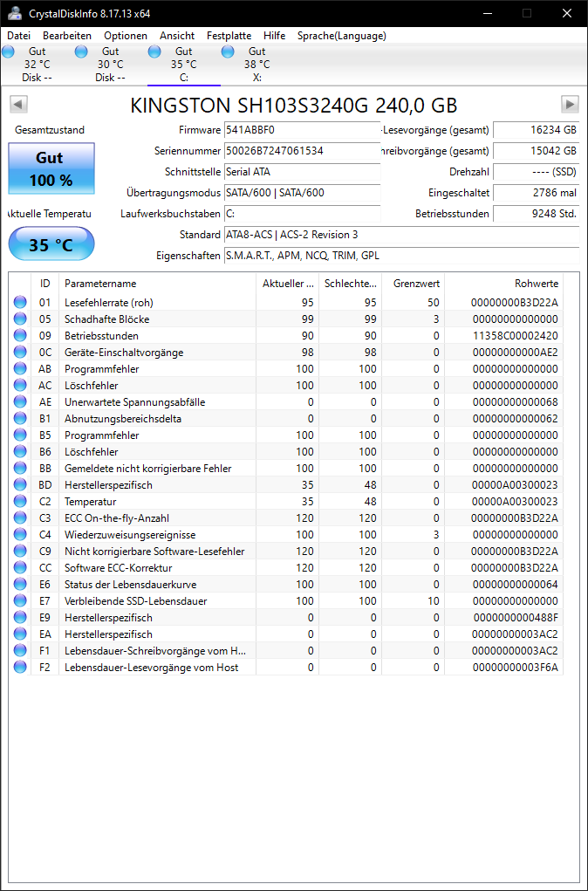Viewport: 588px width, 891px height.
Task: Click status orb for Verbleibende SSD-Lebensdauer row
Action: point(20,600)
